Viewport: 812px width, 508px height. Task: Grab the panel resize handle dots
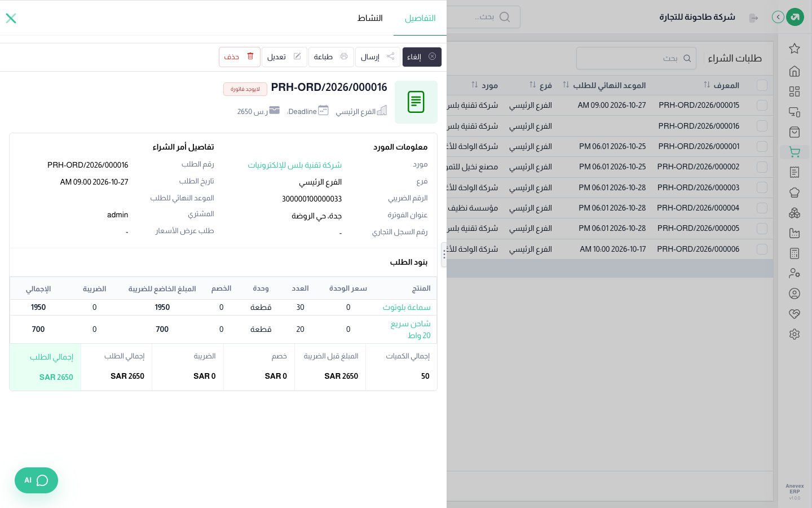[x=444, y=255]
